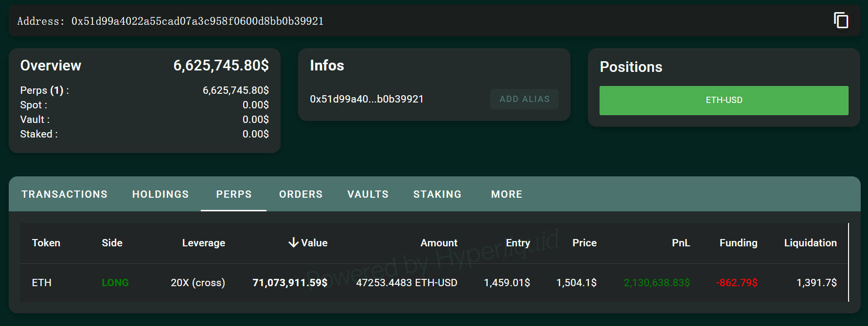This screenshot has height=326, width=868.
Task: Sort table by Token column header
Action: pyautogui.click(x=46, y=243)
